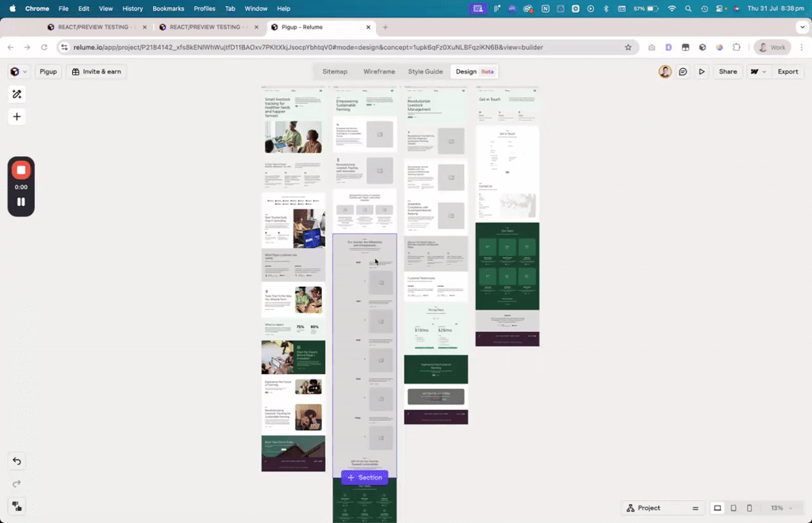Switch to mobile viewport view

click(x=749, y=508)
